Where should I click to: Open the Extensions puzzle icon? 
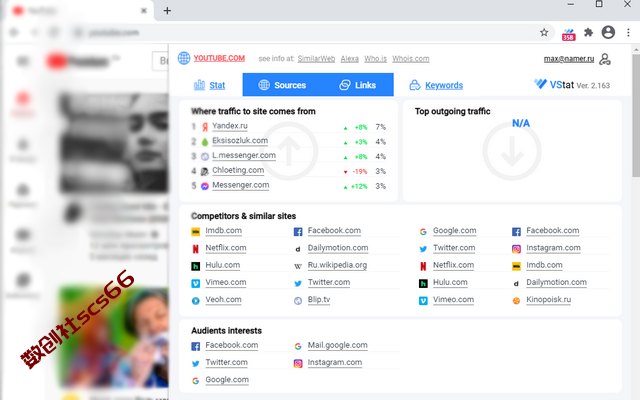[x=588, y=32]
